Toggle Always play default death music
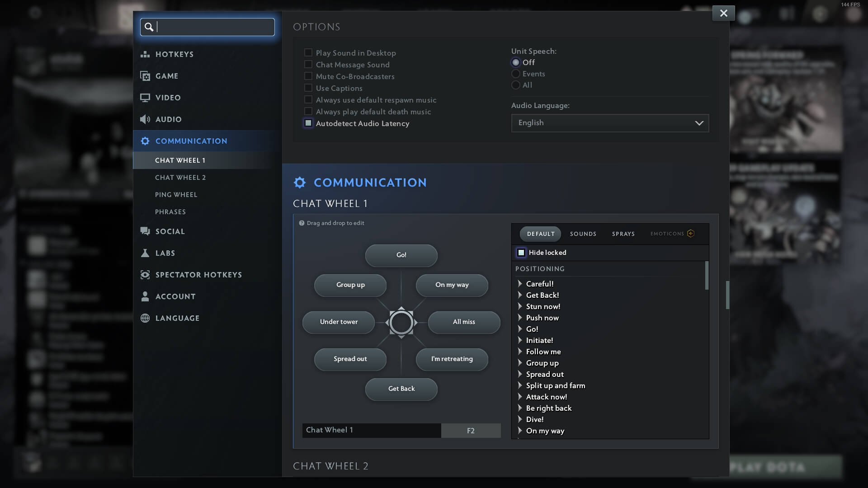Viewport: 868px width, 488px height. [308, 112]
